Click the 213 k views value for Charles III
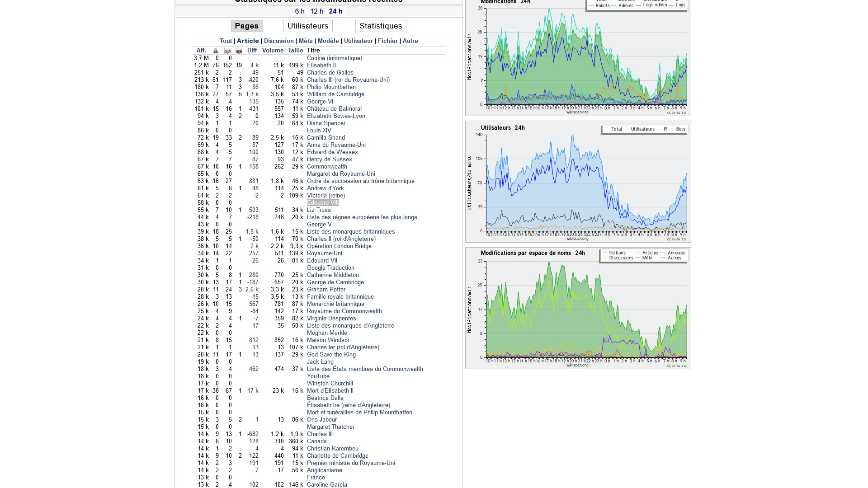This screenshot has height=488, width=868. pos(202,80)
